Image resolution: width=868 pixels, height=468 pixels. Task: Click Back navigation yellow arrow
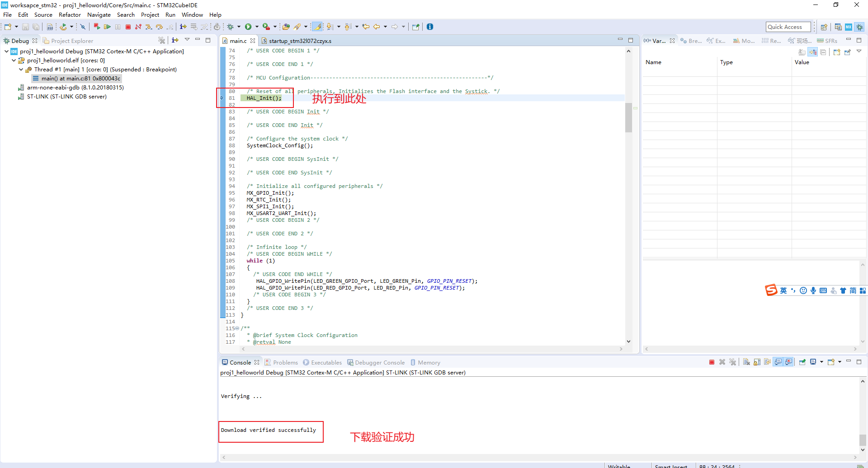[x=376, y=27]
